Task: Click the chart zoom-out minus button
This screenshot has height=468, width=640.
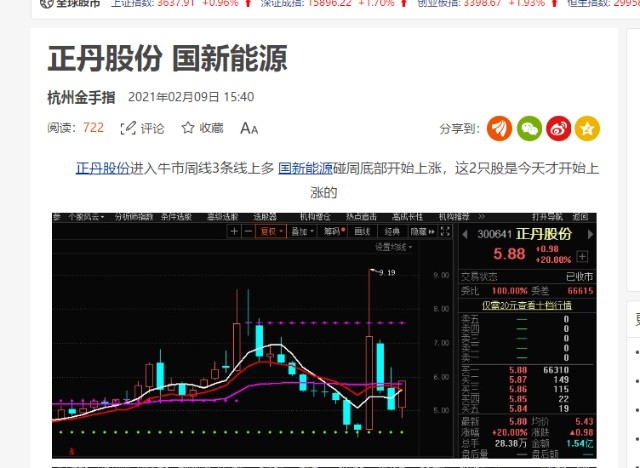Action: tap(247, 231)
